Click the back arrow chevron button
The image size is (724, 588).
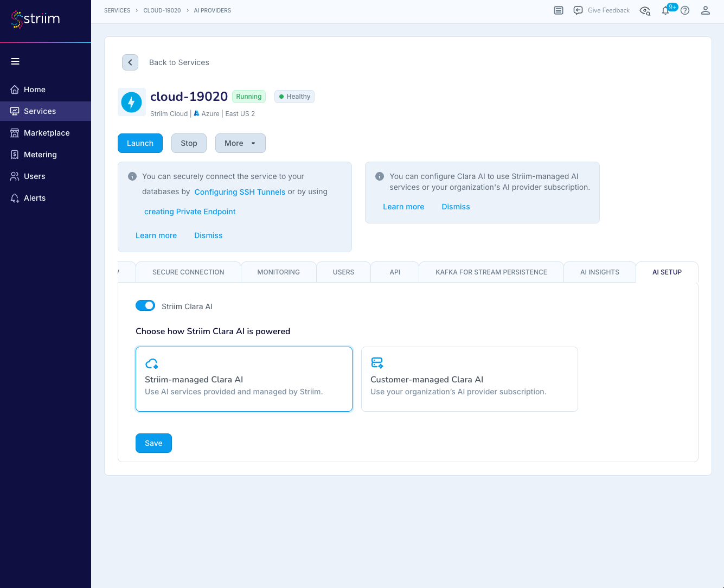coord(130,62)
